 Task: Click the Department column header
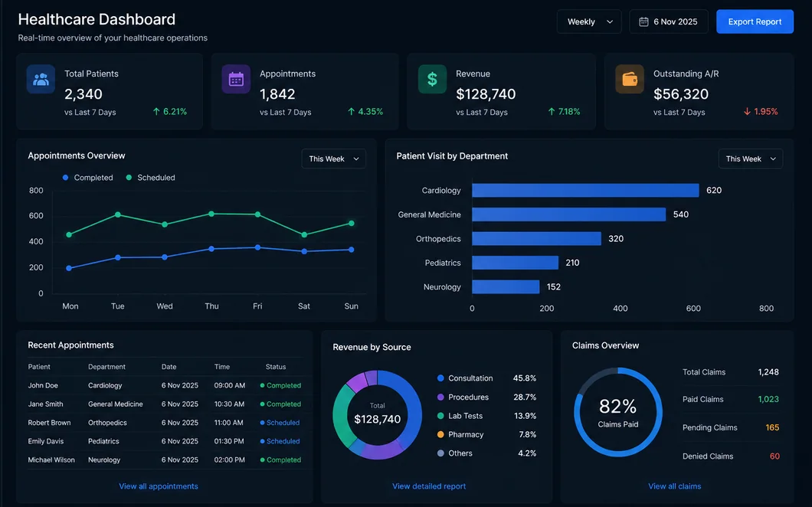click(106, 367)
